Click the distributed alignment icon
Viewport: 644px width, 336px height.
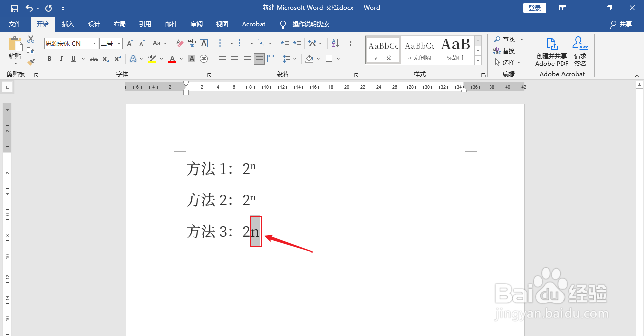click(x=271, y=59)
